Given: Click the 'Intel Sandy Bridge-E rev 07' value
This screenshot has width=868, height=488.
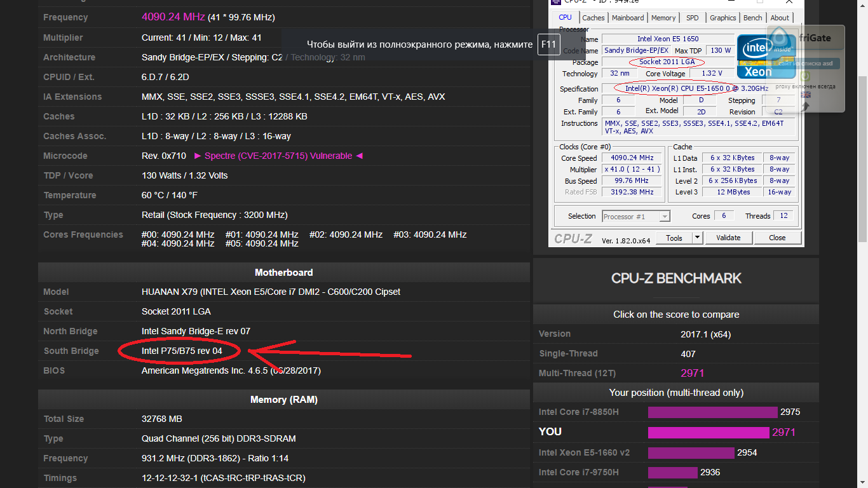Looking at the screenshot, I should (x=196, y=331).
